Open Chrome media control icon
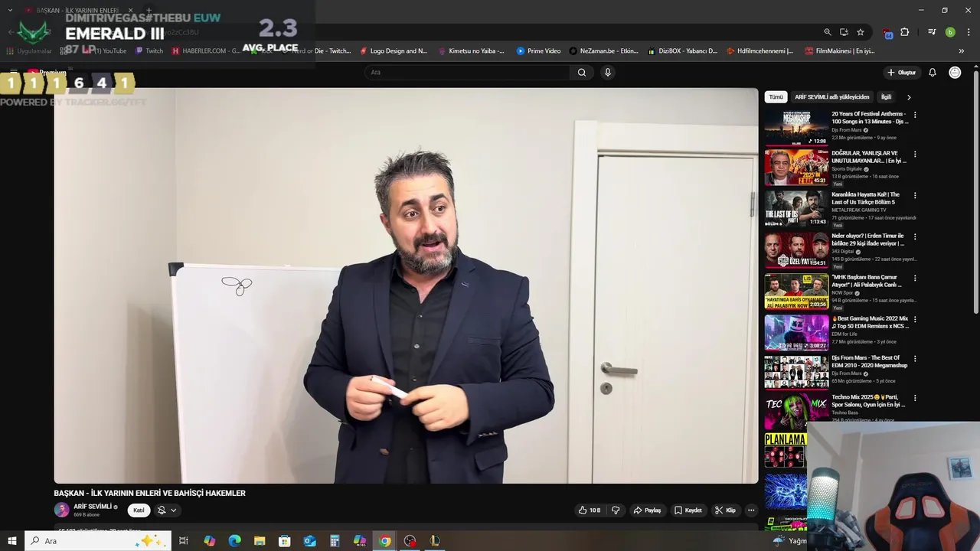The image size is (980, 551). pyautogui.click(x=932, y=32)
